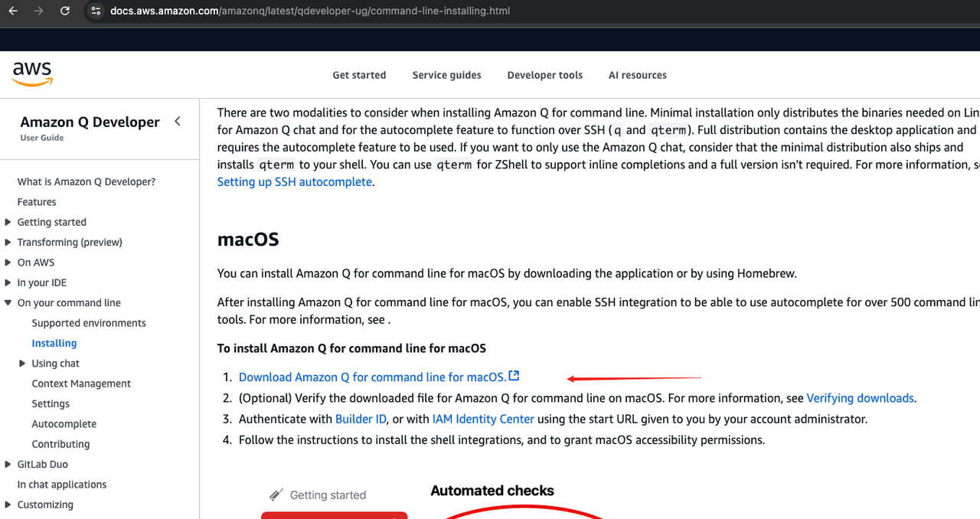Expand the On AWS sidebar section
980x519 pixels.
coord(8,263)
